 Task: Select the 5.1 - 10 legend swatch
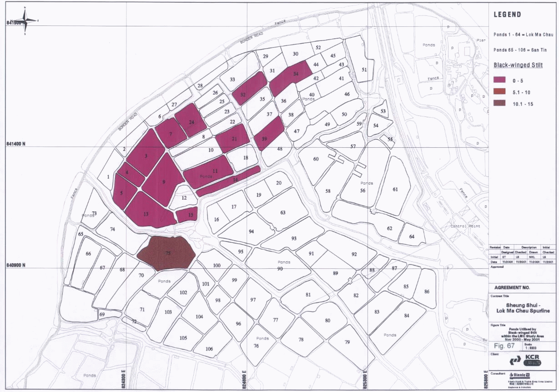point(500,92)
